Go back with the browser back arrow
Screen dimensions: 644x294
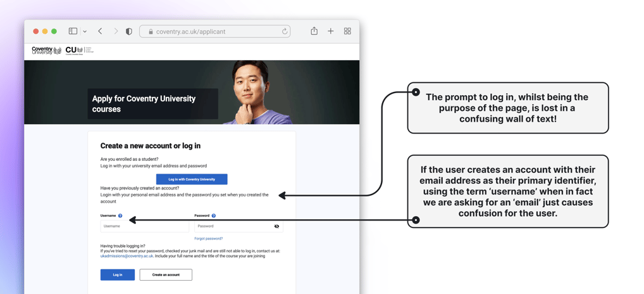(100, 31)
